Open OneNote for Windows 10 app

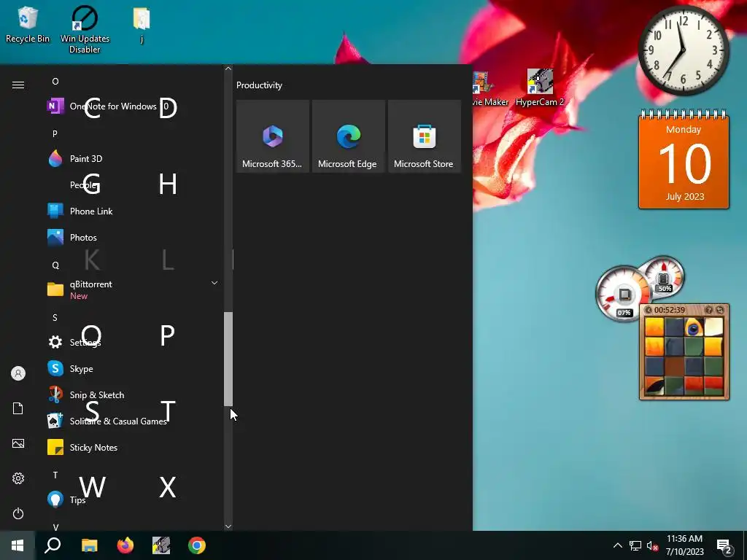coord(133,106)
